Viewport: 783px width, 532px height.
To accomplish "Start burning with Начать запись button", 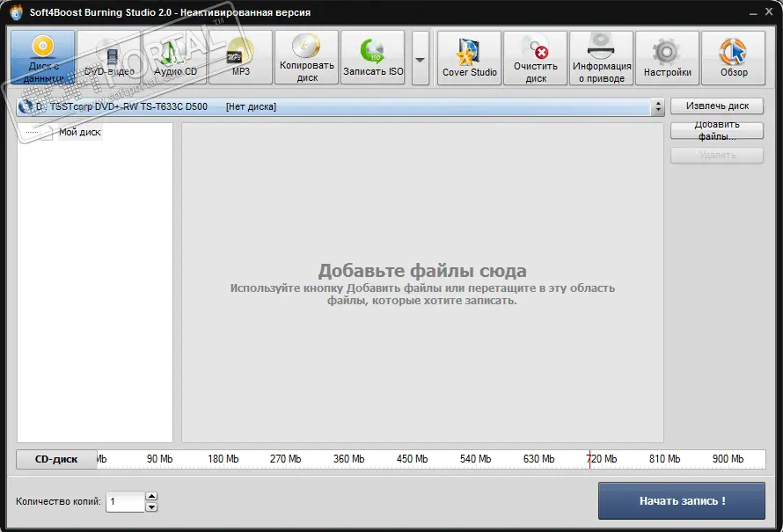I will tap(682, 501).
